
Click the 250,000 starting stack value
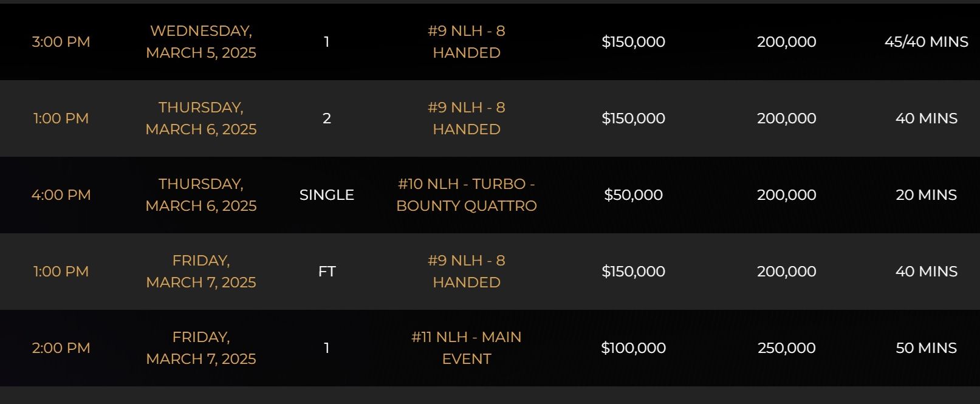pos(787,348)
